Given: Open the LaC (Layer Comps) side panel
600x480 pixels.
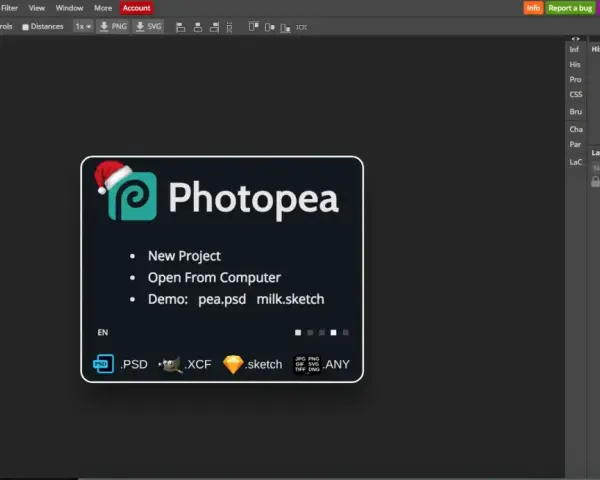Looking at the screenshot, I should tap(576, 162).
